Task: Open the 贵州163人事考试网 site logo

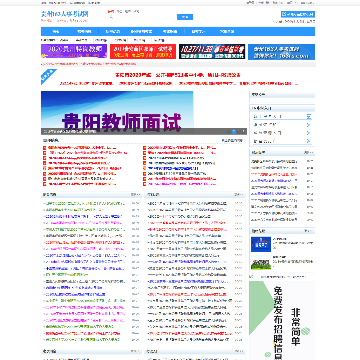Action: [65, 15]
